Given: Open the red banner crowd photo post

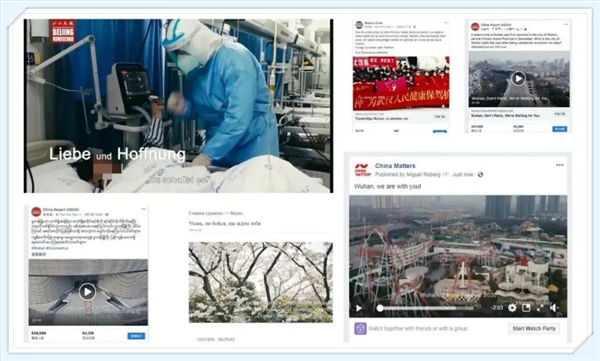Looking at the screenshot, I should [x=401, y=83].
